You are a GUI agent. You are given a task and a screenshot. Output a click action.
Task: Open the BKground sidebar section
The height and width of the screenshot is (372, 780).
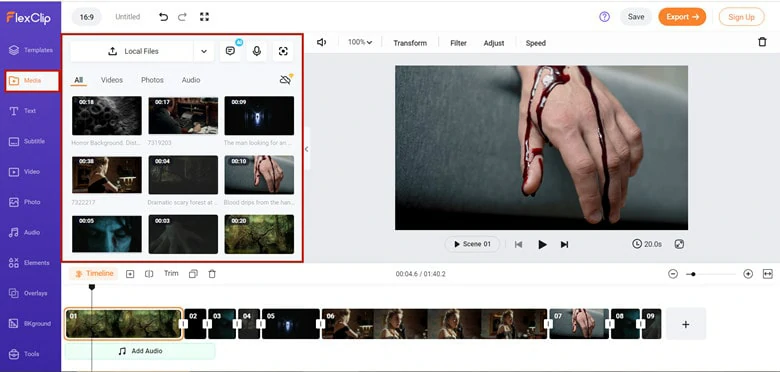[x=31, y=323]
